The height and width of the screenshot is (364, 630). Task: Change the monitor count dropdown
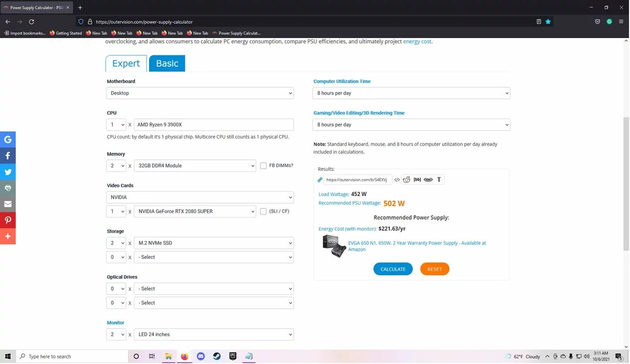point(116,335)
